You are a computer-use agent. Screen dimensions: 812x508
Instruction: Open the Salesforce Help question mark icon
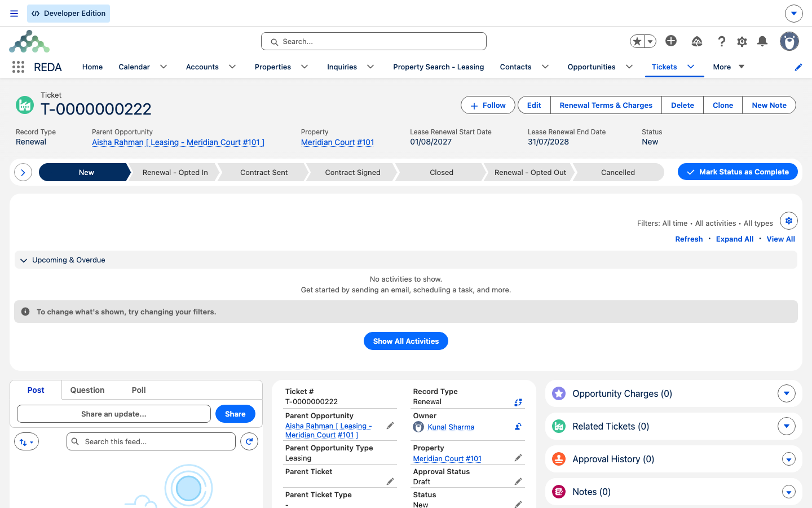click(721, 41)
